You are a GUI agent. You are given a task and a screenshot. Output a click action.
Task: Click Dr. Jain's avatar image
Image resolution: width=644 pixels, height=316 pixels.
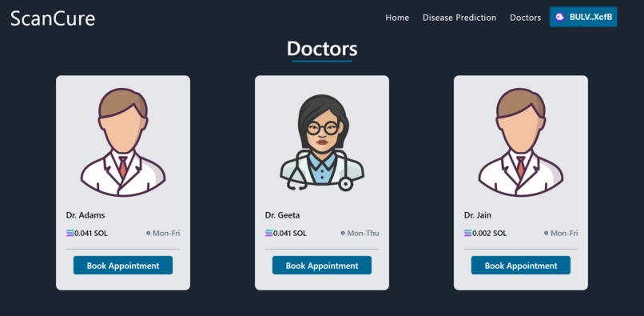tap(521, 142)
